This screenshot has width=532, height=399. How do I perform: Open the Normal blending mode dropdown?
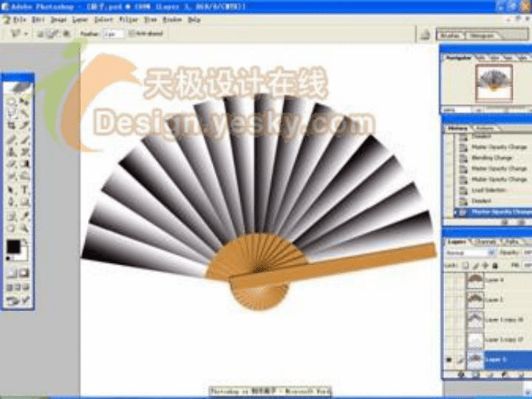(470, 253)
